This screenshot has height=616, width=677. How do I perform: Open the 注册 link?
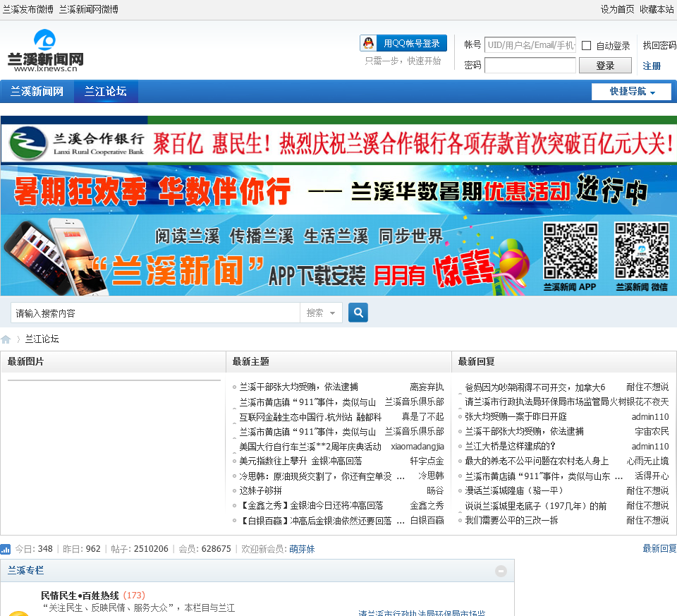coord(652,66)
